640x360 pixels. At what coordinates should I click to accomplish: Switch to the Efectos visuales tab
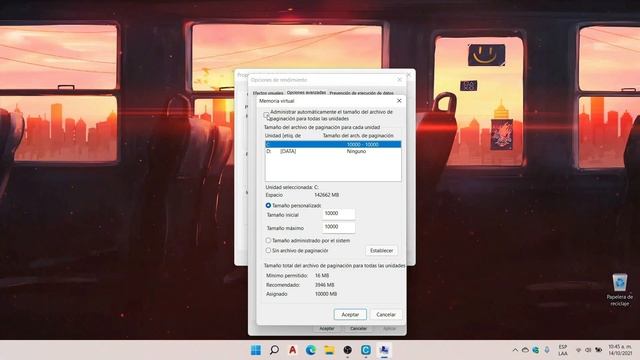click(x=268, y=93)
